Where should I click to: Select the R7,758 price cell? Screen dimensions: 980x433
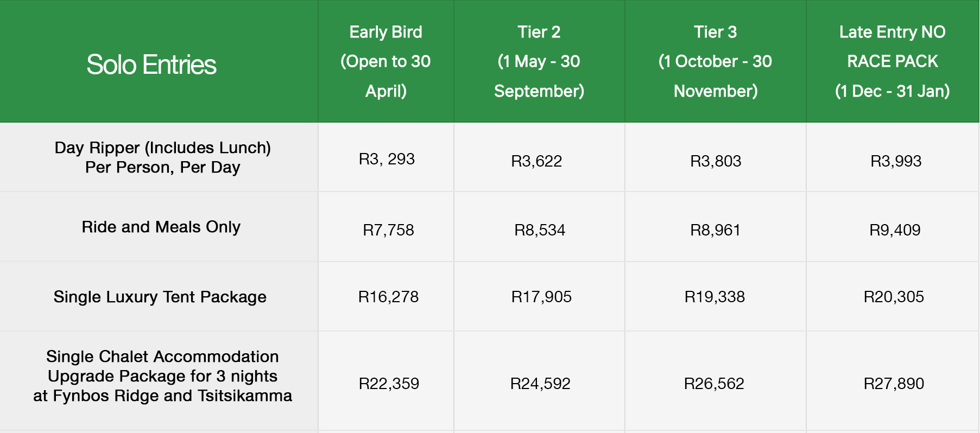tap(388, 230)
